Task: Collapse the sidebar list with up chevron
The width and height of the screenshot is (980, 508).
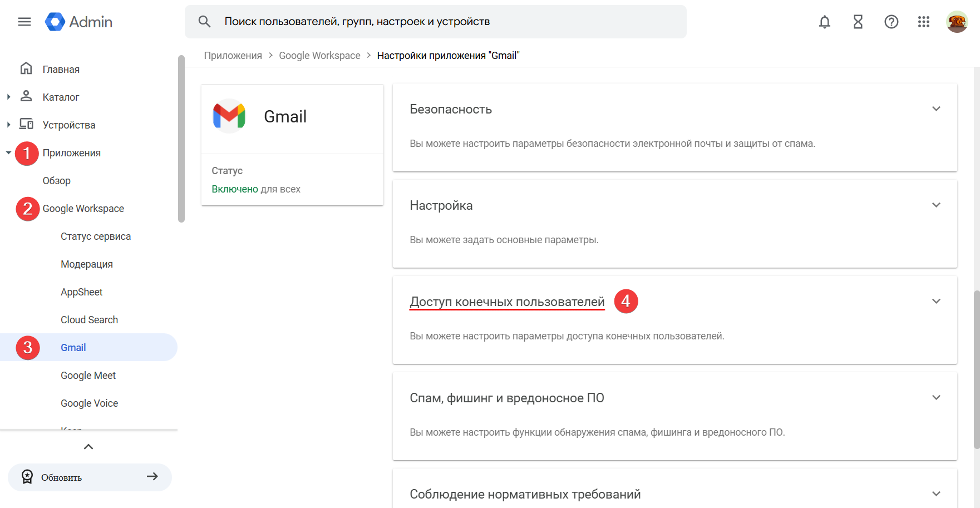Action: [x=88, y=447]
